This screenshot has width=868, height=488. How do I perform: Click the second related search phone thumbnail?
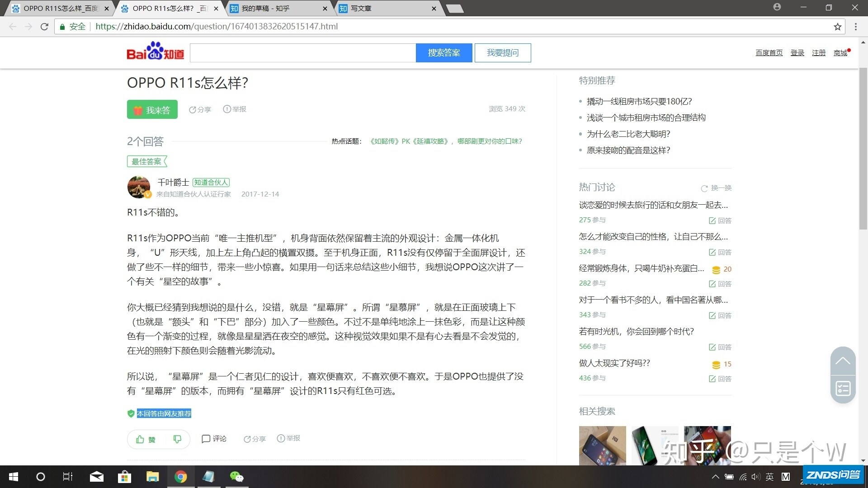[655, 446]
